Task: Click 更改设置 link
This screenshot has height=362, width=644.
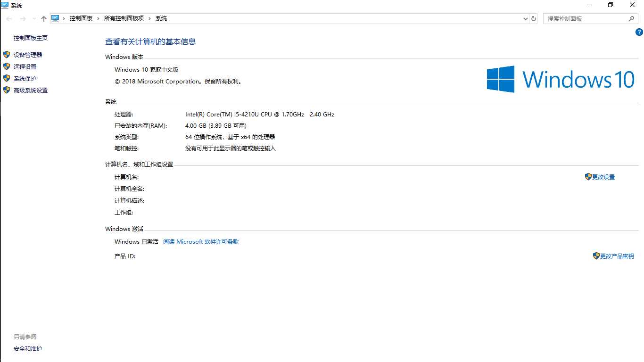Action: [x=603, y=177]
